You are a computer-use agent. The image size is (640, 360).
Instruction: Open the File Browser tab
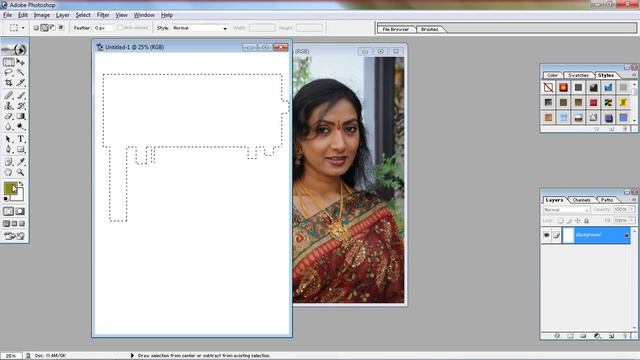coord(396,29)
